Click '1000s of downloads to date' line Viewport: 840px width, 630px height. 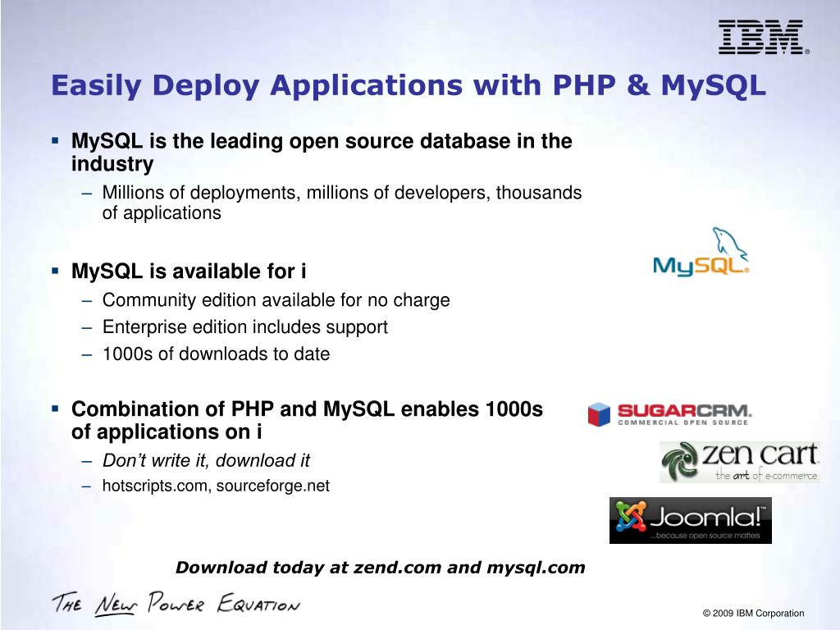coord(216,354)
